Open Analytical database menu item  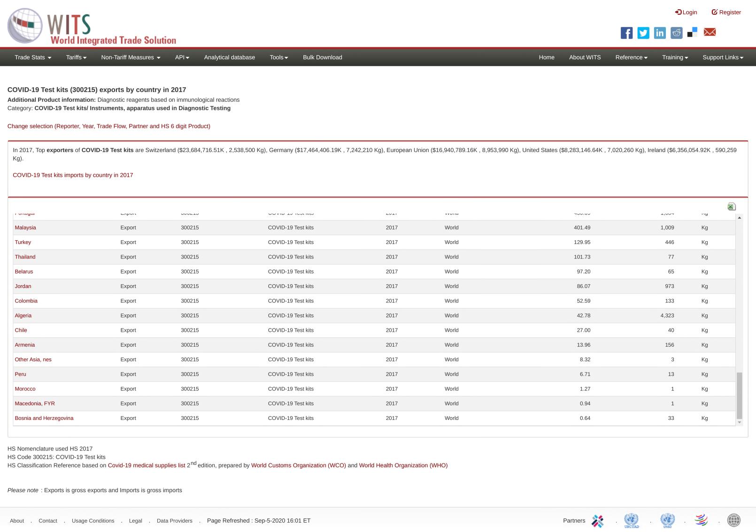[x=230, y=57]
